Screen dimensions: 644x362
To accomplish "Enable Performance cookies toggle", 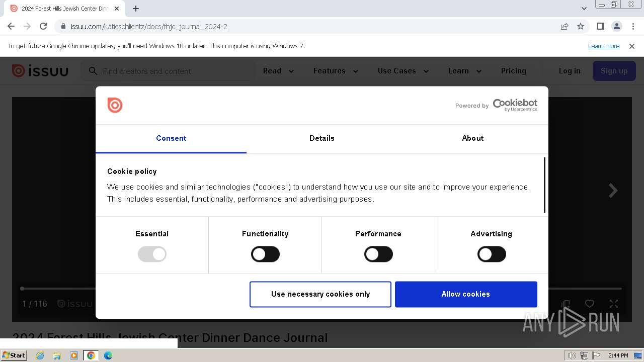I will point(378,254).
